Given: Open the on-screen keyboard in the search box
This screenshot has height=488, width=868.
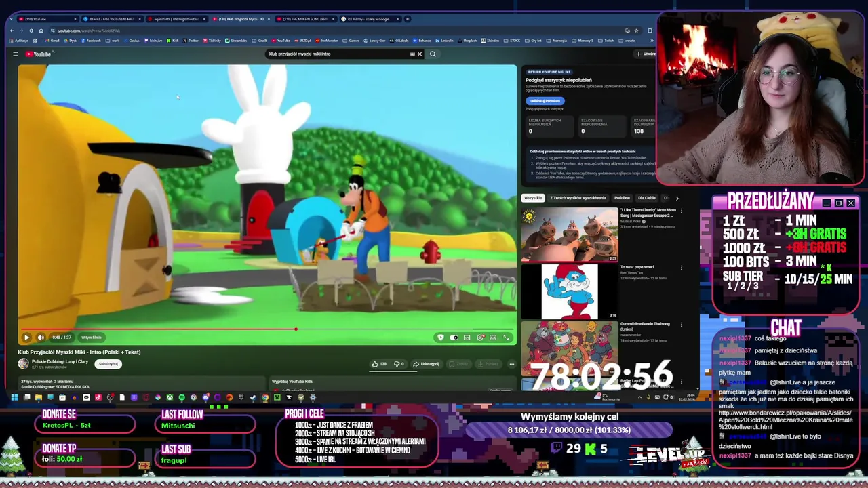Looking at the screenshot, I should [412, 54].
